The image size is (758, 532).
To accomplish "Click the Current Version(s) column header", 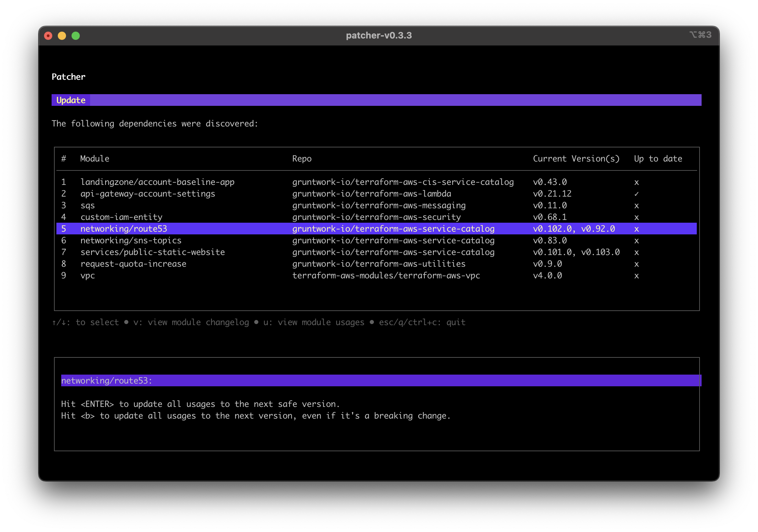I will [x=576, y=158].
